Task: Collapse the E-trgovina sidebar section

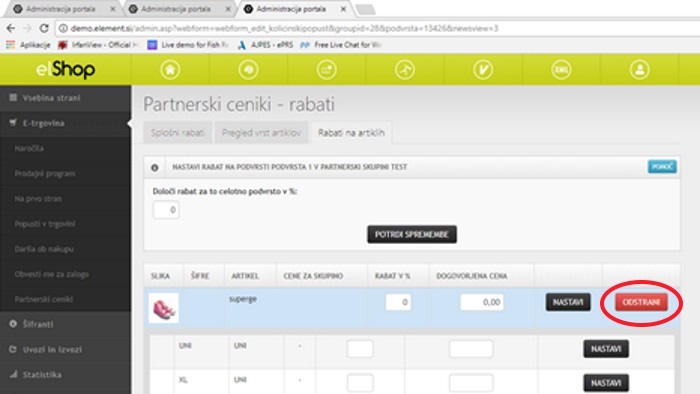Action: (x=66, y=123)
